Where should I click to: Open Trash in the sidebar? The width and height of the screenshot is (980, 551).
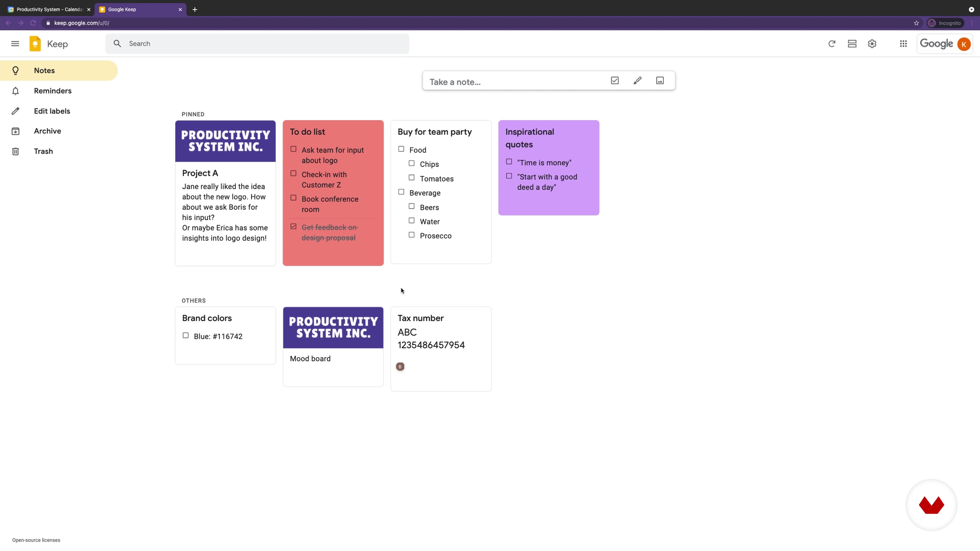(59, 151)
